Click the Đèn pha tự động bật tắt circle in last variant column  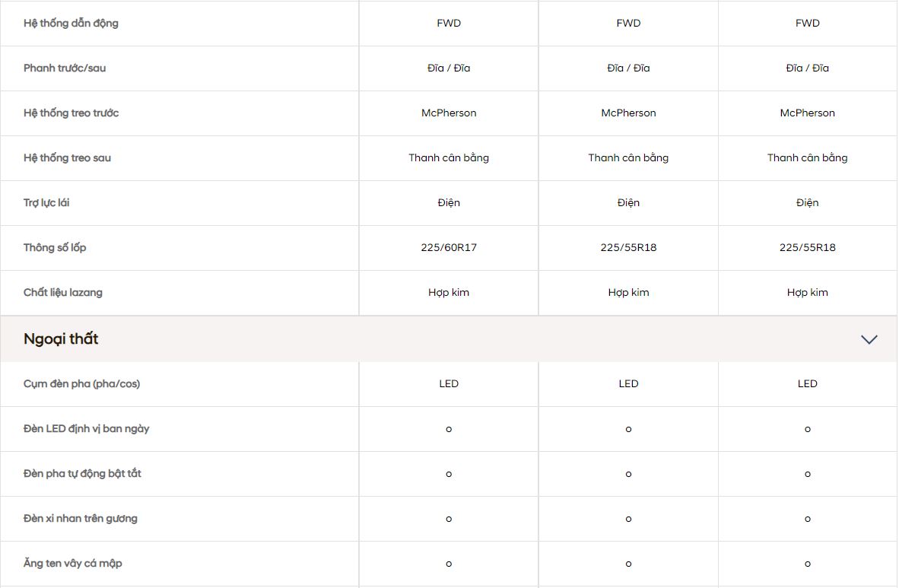coord(808,474)
